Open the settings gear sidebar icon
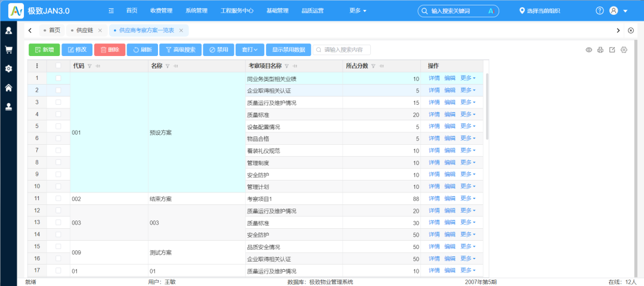The height and width of the screenshot is (286, 644). click(x=8, y=69)
